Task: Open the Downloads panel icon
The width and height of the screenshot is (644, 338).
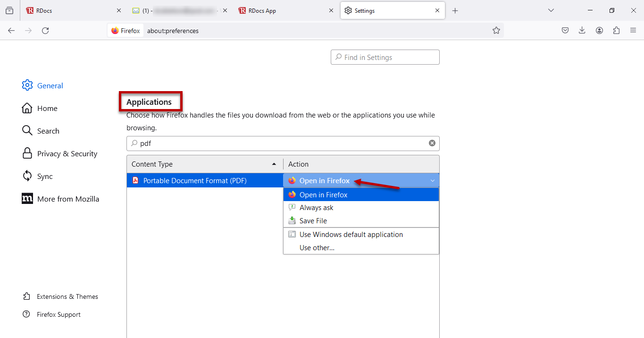Action: coord(582,30)
